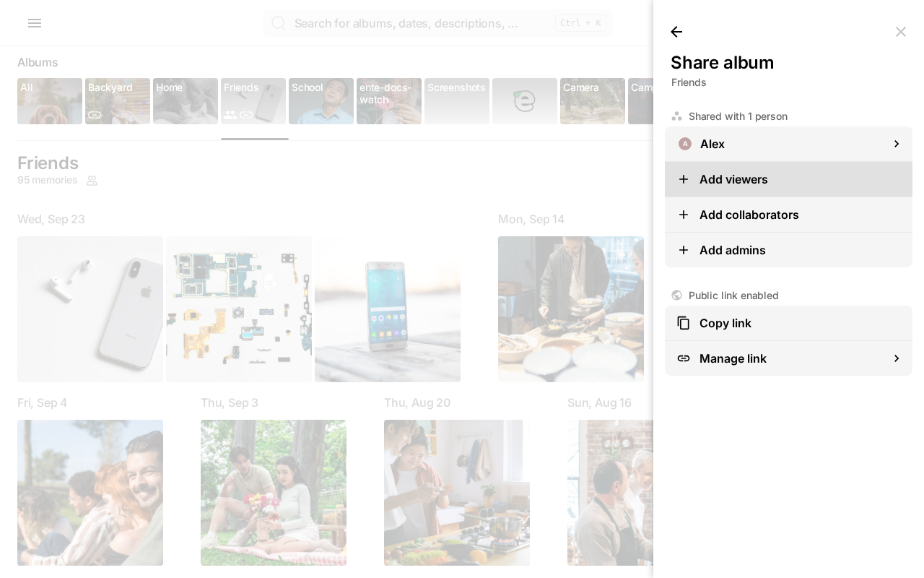Viewport: 924px width, 578px height.
Task: Open the Camera album
Action: tap(593, 101)
